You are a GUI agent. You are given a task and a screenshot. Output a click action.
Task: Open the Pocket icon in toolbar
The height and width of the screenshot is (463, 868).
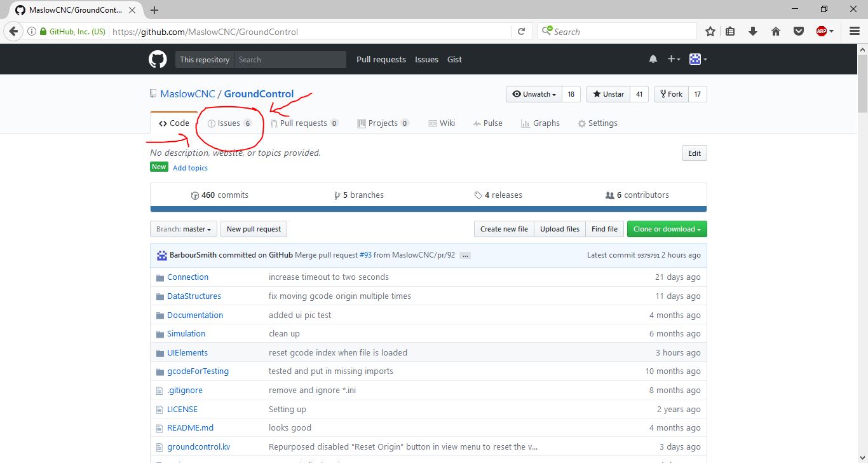pyautogui.click(x=799, y=31)
